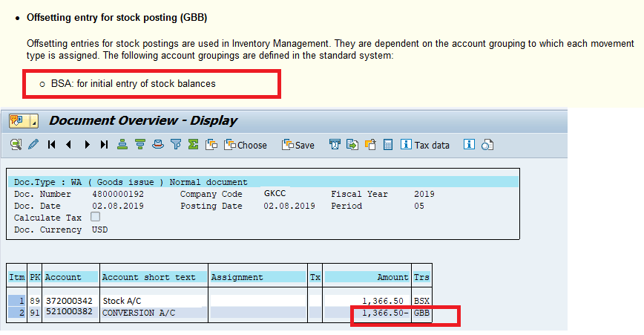The image size is (644, 335).
Task: Toggle the Calculate Tax checkbox
Action: pos(95,217)
